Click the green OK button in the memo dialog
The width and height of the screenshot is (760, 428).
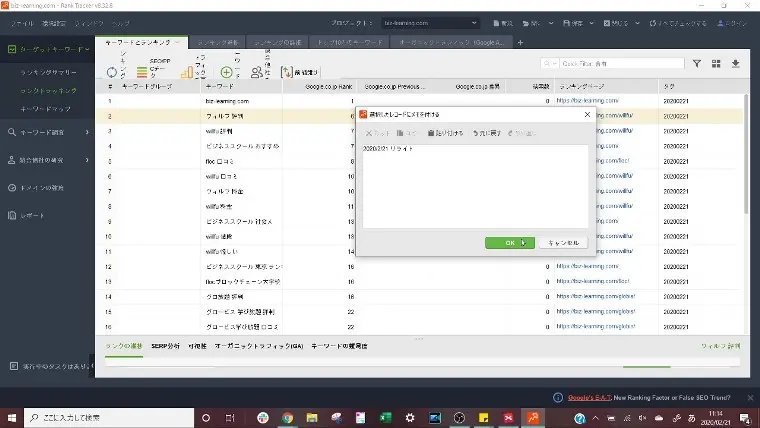(x=509, y=243)
